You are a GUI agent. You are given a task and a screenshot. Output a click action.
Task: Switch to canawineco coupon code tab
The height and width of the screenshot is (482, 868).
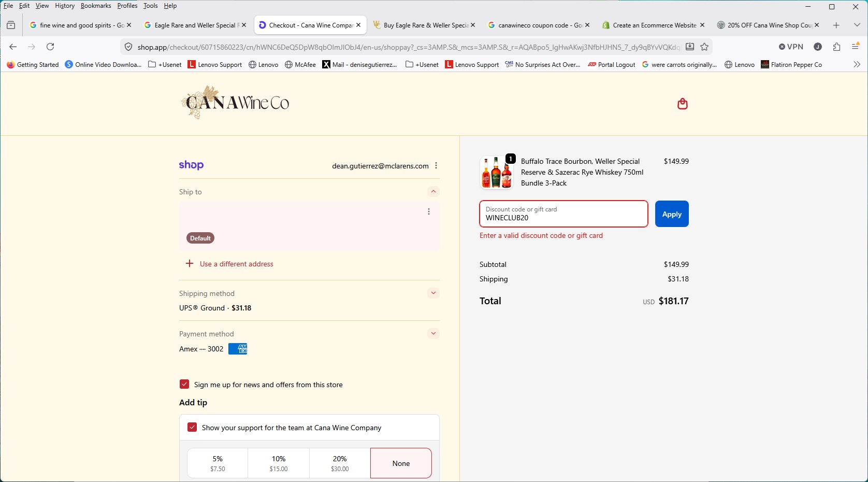(539, 25)
